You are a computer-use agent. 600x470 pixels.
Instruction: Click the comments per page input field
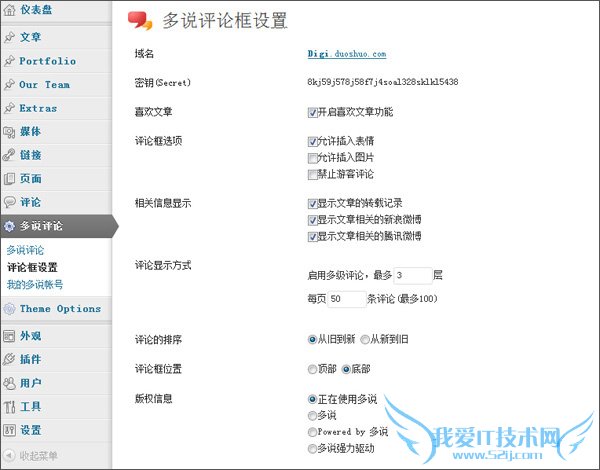(x=347, y=299)
